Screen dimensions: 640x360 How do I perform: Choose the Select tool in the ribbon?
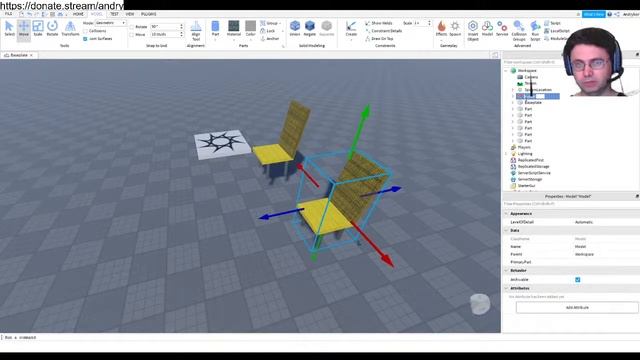pyautogui.click(x=9, y=29)
